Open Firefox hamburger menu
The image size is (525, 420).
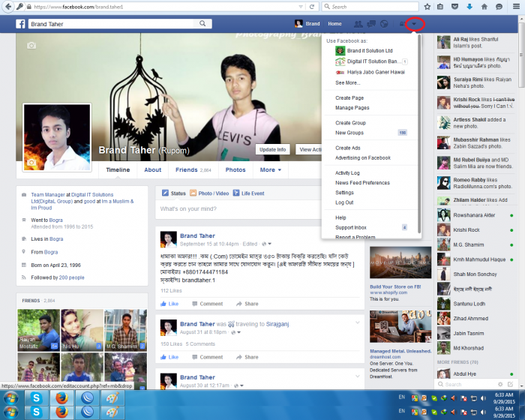[x=516, y=7]
